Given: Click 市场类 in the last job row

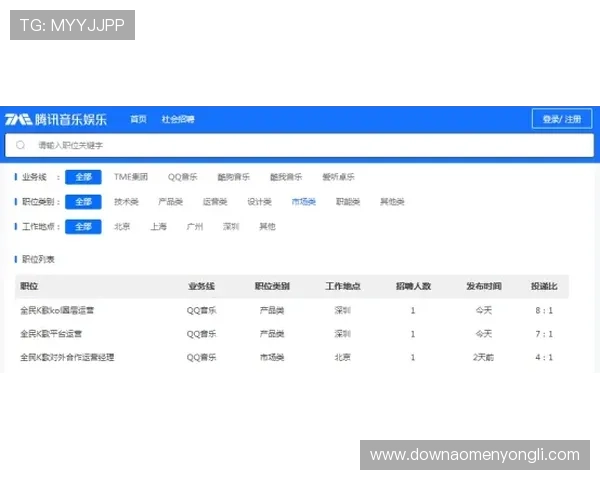Looking at the screenshot, I should click(272, 358).
